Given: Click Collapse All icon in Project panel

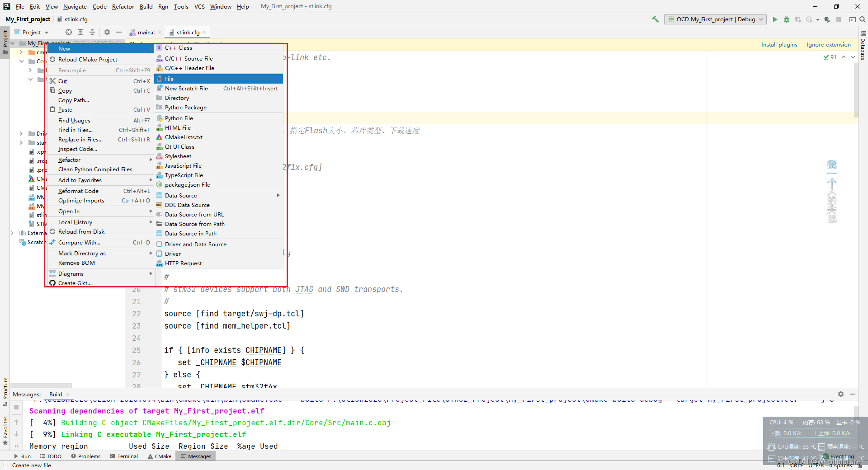Looking at the screenshot, I should (x=92, y=32).
